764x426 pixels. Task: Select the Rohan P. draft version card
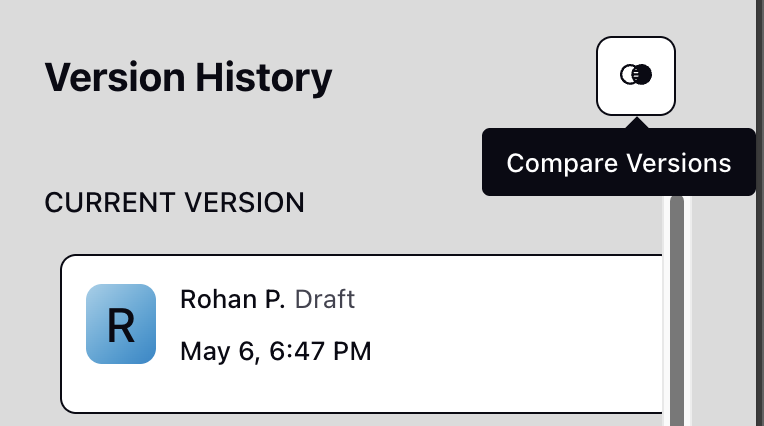tap(361, 334)
